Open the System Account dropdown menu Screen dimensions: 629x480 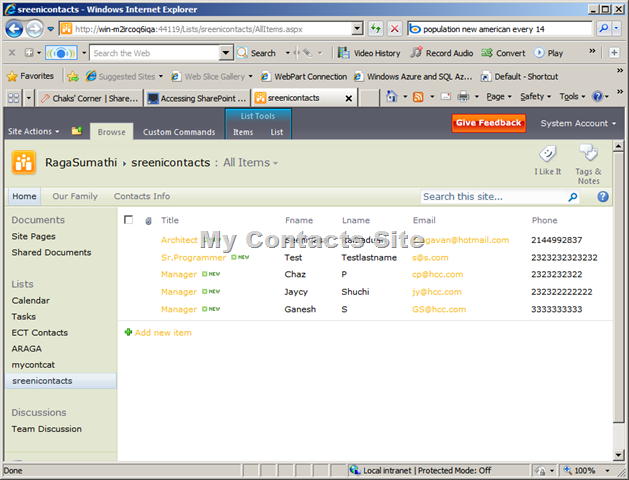pos(578,123)
